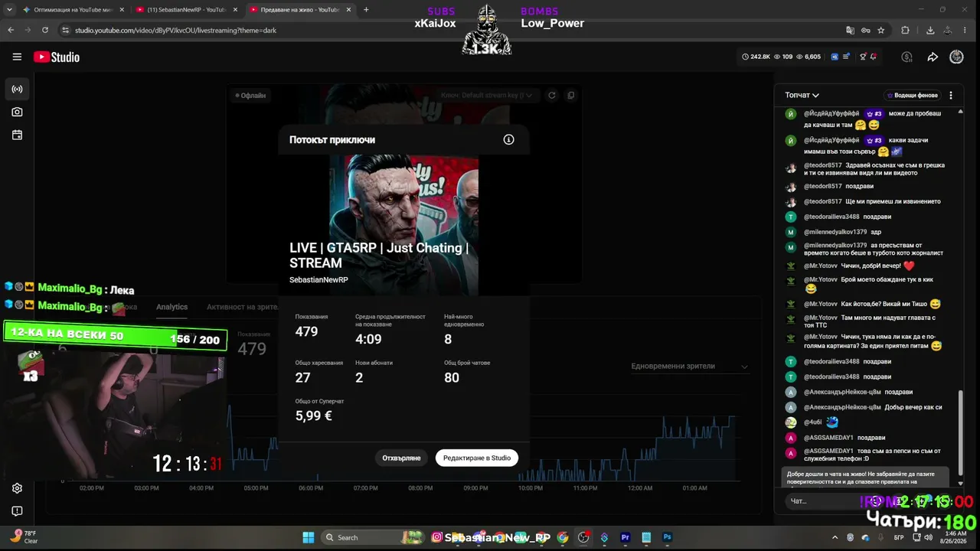Click the БГР keyboard language indicator

899,537
